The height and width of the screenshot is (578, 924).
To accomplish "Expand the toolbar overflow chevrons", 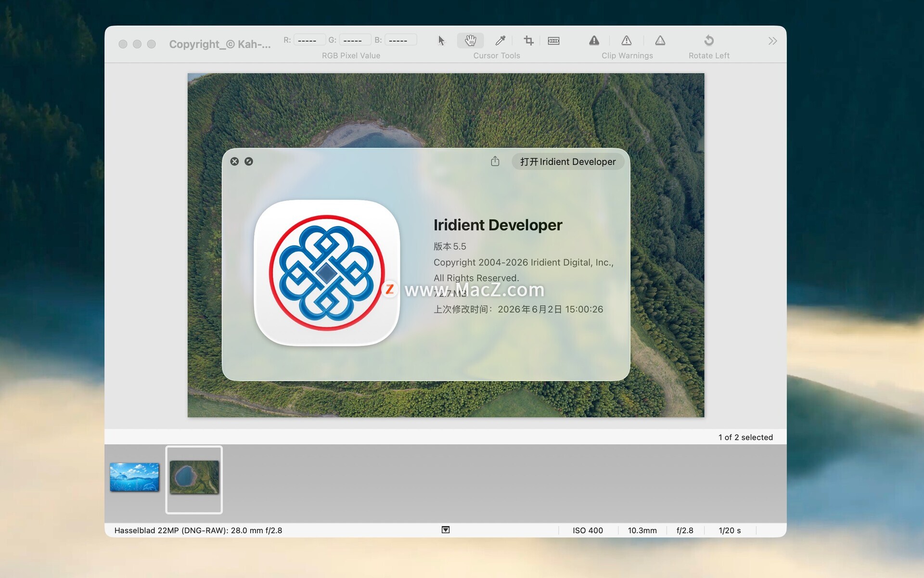I will (772, 41).
